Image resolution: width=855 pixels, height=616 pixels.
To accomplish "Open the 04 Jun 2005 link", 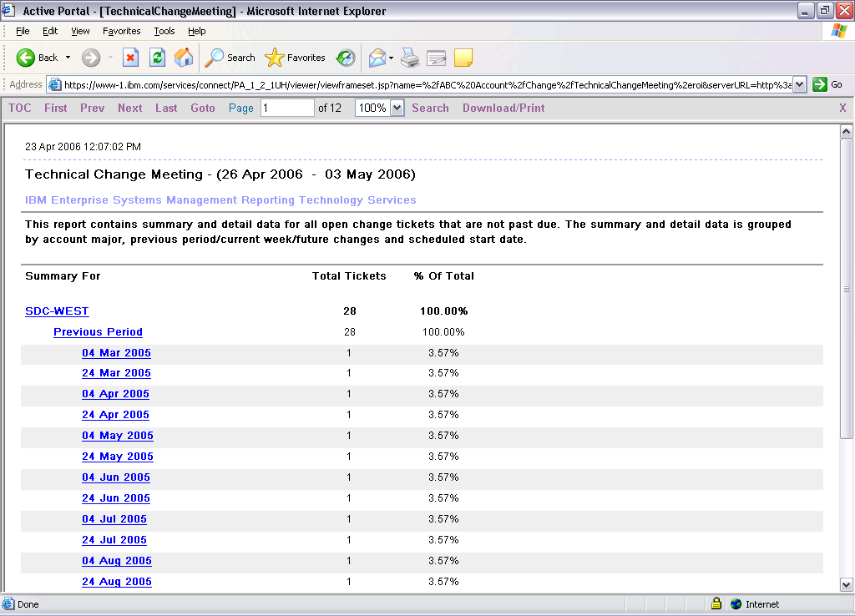I will pyautogui.click(x=115, y=477).
